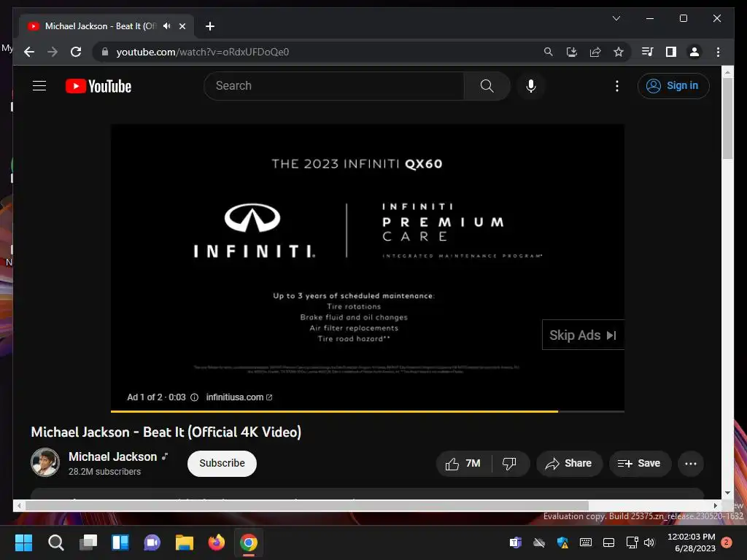Viewport: 747px width, 560px height.
Task: Open Windows Start menu
Action: (x=23, y=542)
